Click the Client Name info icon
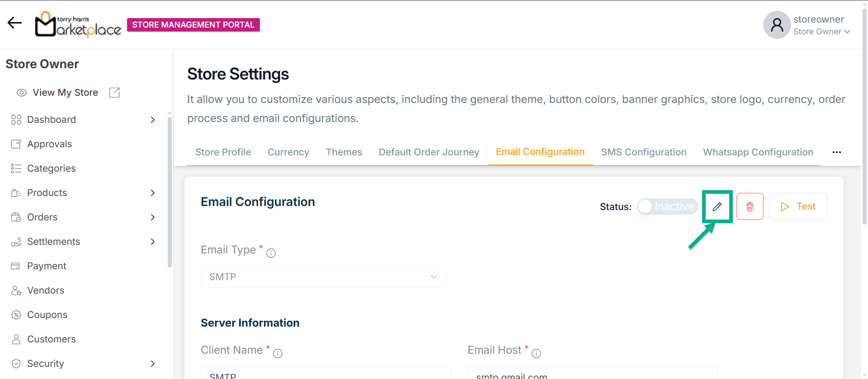Screen dimensions: 868x379 (278, 354)
